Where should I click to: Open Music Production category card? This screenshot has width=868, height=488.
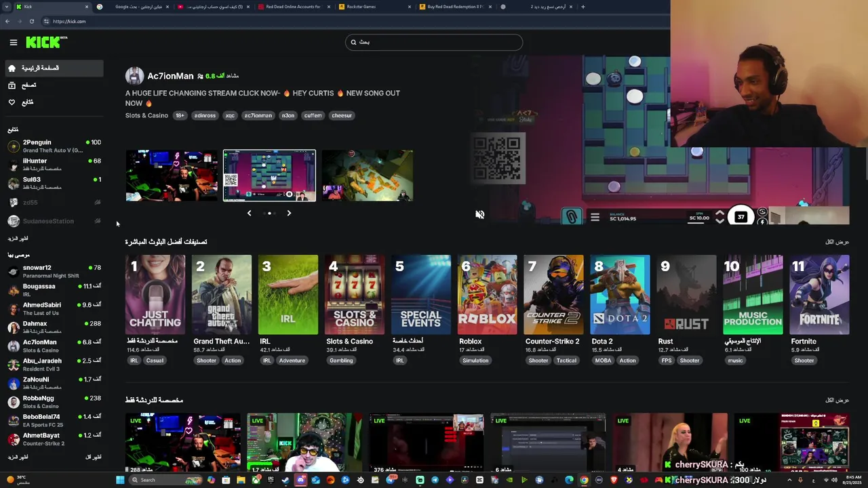coord(753,295)
